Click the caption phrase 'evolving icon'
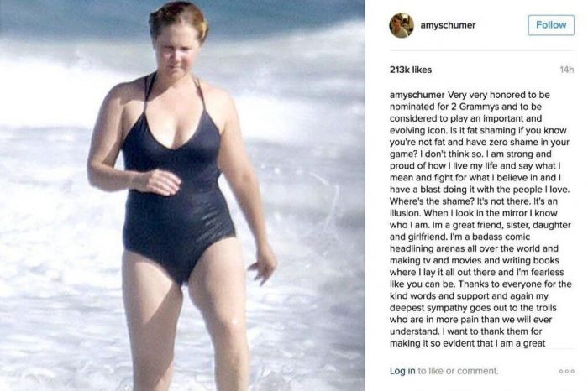The width and height of the screenshot is (588, 391). (412, 130)
